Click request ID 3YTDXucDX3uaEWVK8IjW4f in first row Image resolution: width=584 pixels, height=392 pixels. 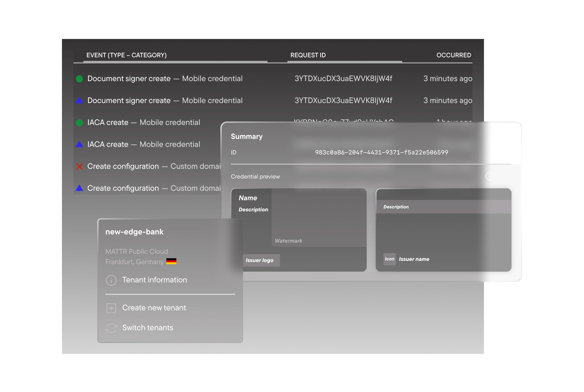(x=343, y=79)
